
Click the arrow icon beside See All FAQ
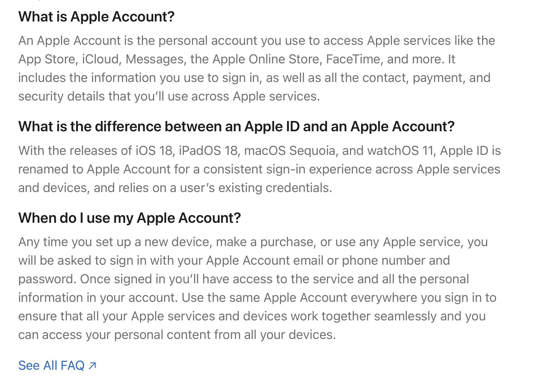pyautogui.click(x=92, y=366)
